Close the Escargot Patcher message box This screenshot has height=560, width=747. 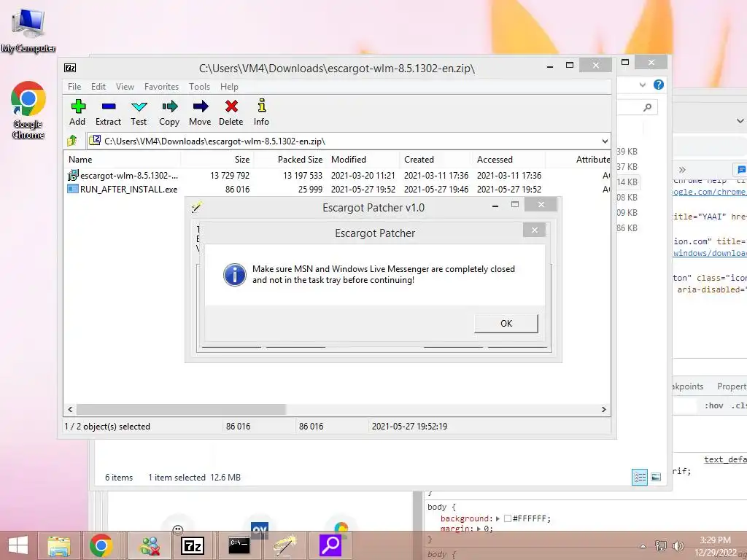[534, 230]
